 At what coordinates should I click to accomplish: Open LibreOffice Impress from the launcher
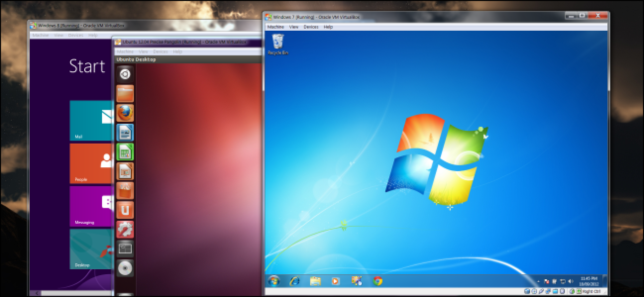tap(125, 172)
